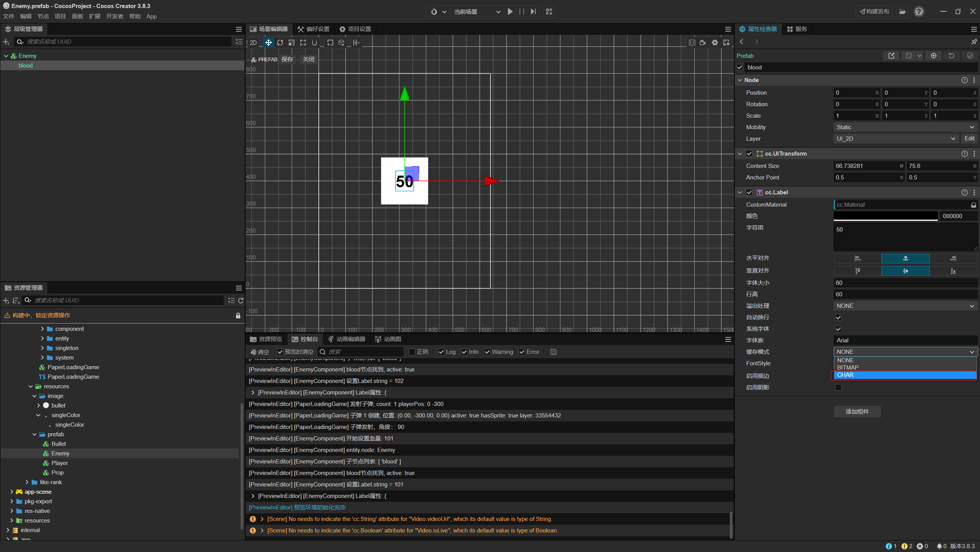Click the 构建发布 button

(874, 11)
